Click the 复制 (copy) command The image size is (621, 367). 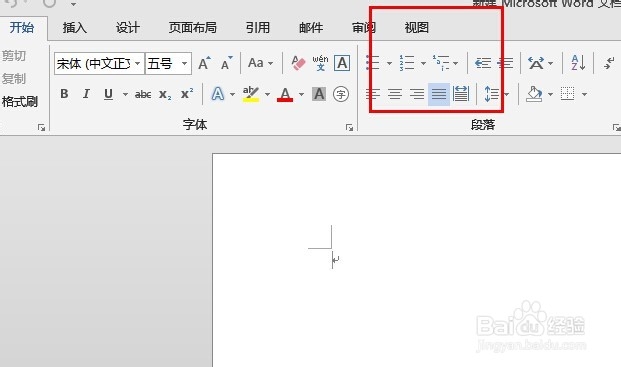(x=14, y=79)
